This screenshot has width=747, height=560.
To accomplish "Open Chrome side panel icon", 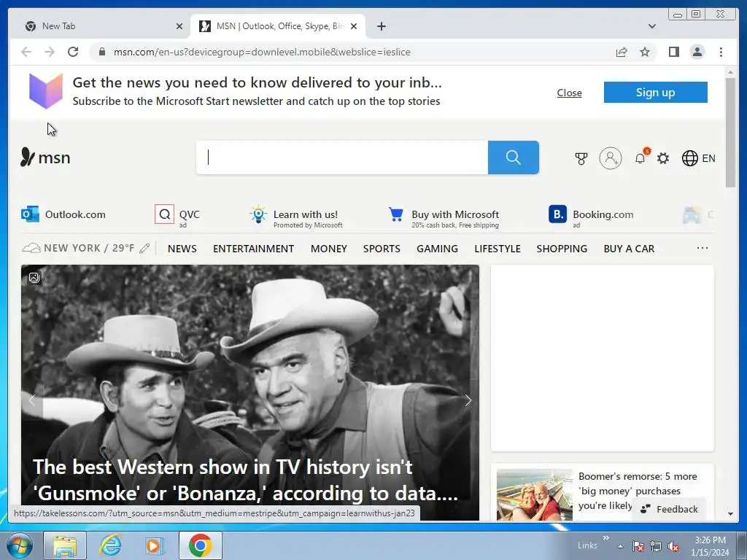I will [x=673, y=52].
